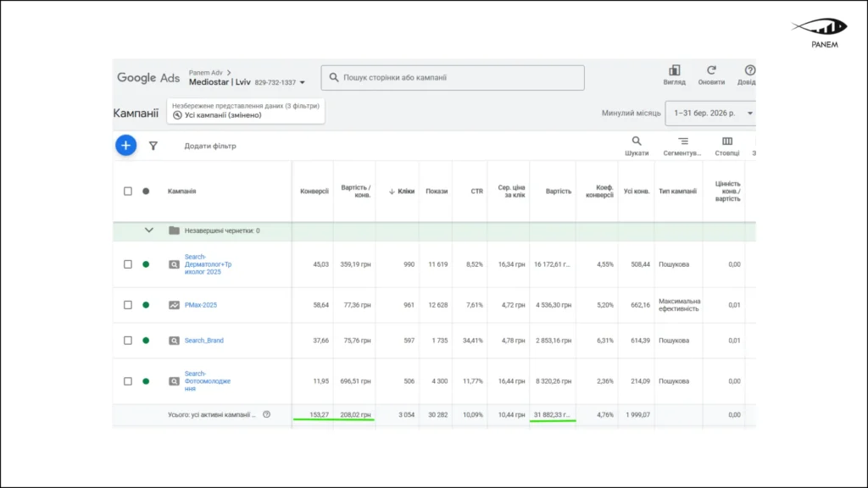The width and height of the screenshot is (868, 488).
Task: Click the Google Ads logo
Action: click(148, 77)
